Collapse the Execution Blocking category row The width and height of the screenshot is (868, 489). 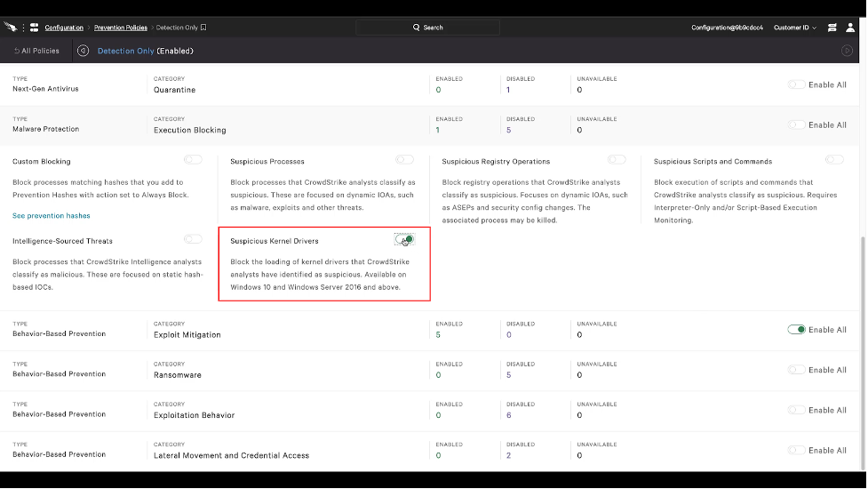coord(189,130)
